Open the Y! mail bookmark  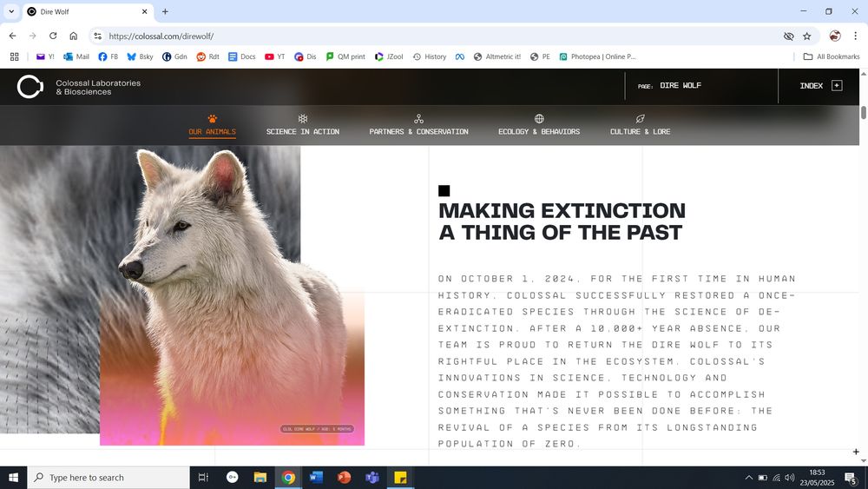45,56
